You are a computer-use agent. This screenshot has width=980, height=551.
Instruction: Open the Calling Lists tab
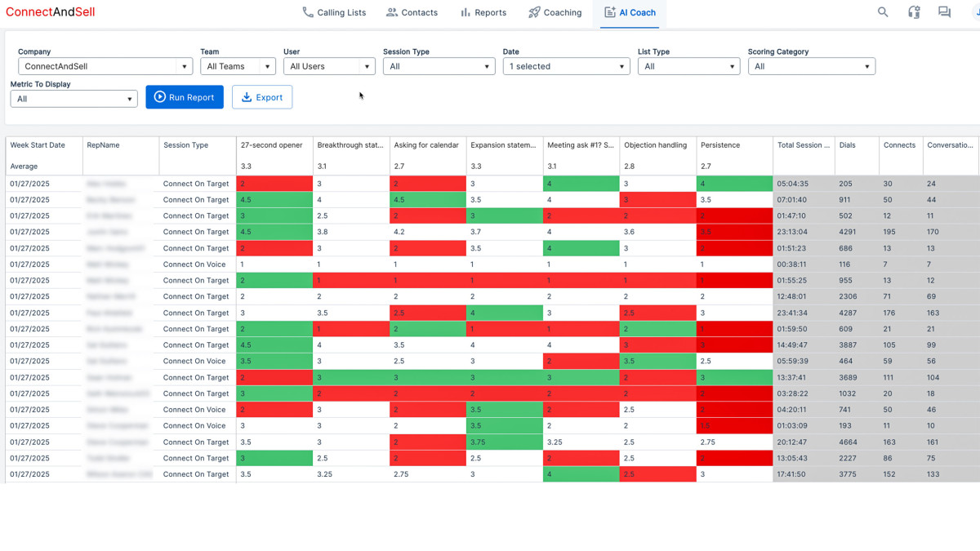pos(334,12)
